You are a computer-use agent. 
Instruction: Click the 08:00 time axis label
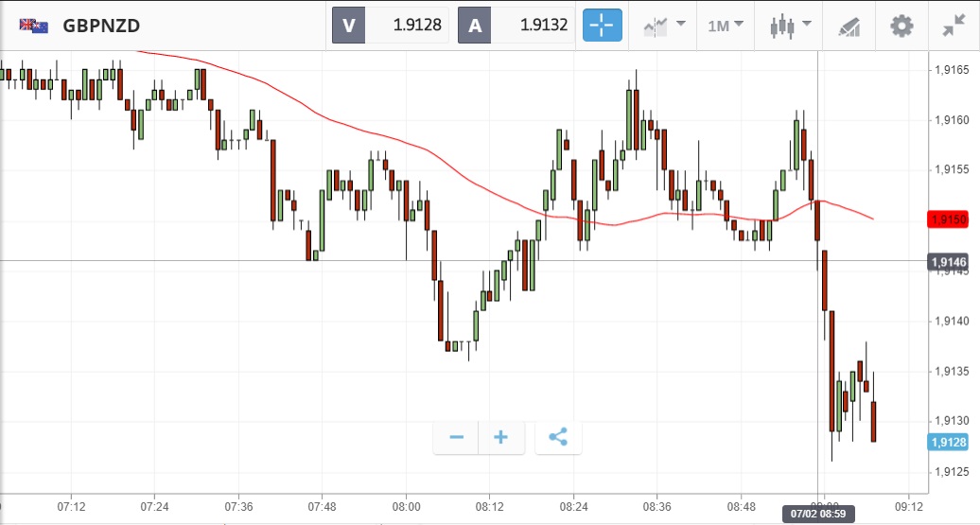406,506
